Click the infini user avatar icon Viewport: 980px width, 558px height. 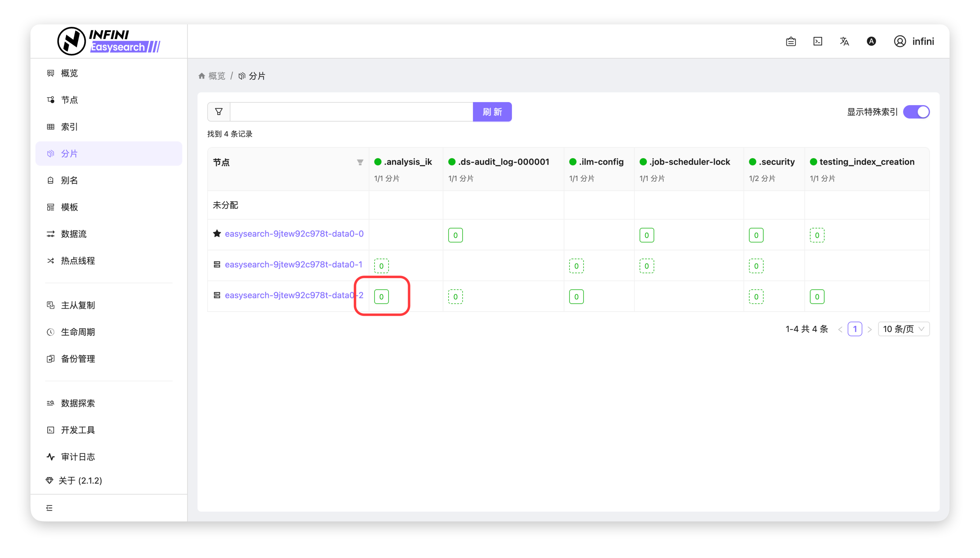click(x=900, y=41)
